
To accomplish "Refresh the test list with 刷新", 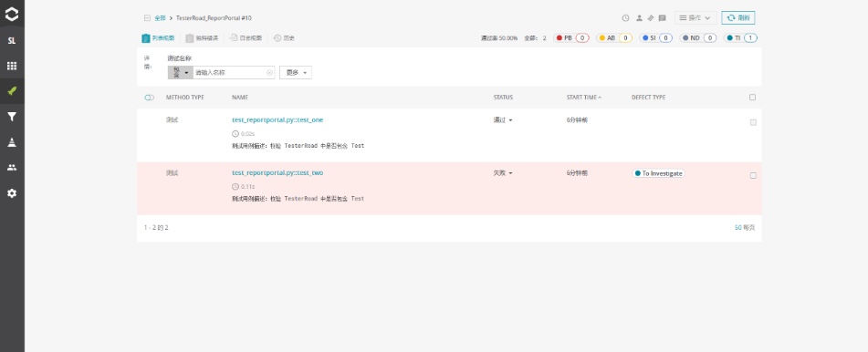I will (738, 17).
